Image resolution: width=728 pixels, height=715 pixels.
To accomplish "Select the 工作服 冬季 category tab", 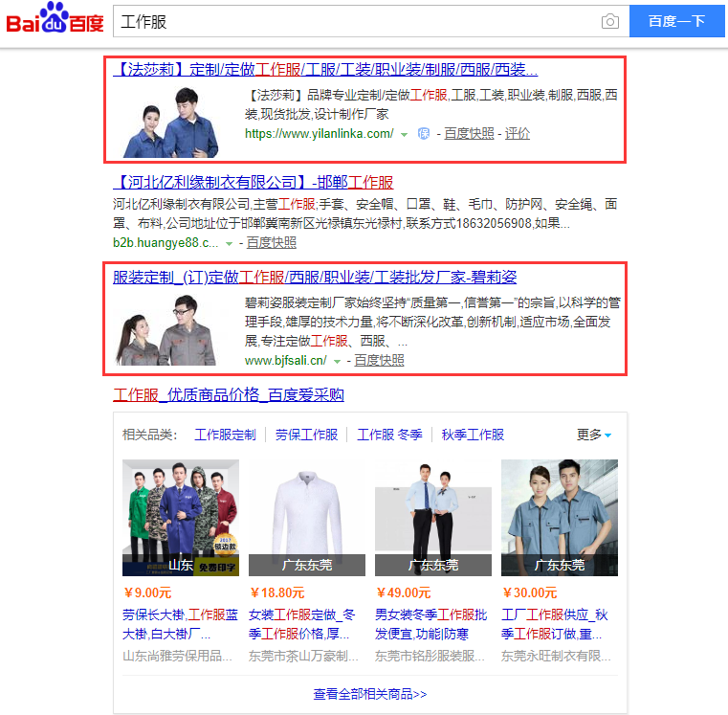I will click(389, 435).
